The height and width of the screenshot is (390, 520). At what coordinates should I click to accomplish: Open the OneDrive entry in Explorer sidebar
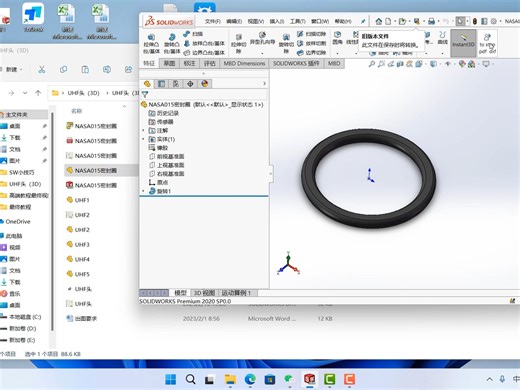coord(15,221)
